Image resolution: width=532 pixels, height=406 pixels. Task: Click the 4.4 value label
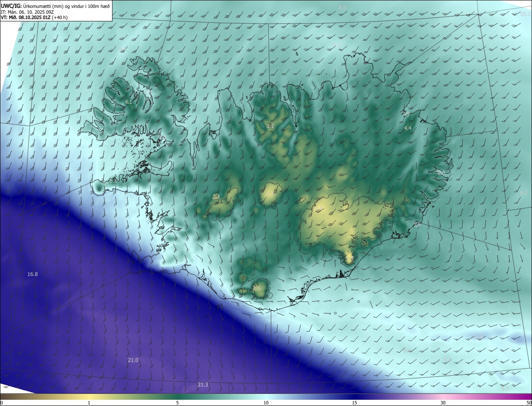pyautogui.click(x=407, y=128)
